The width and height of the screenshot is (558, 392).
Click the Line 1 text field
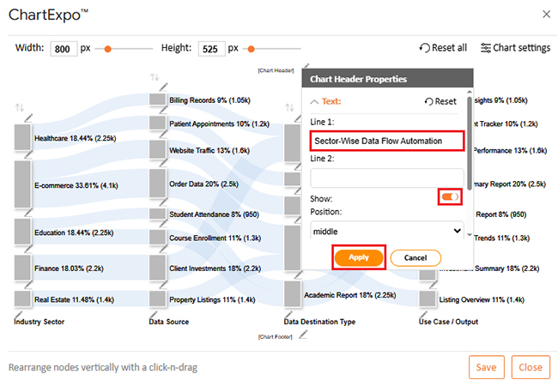386,141
